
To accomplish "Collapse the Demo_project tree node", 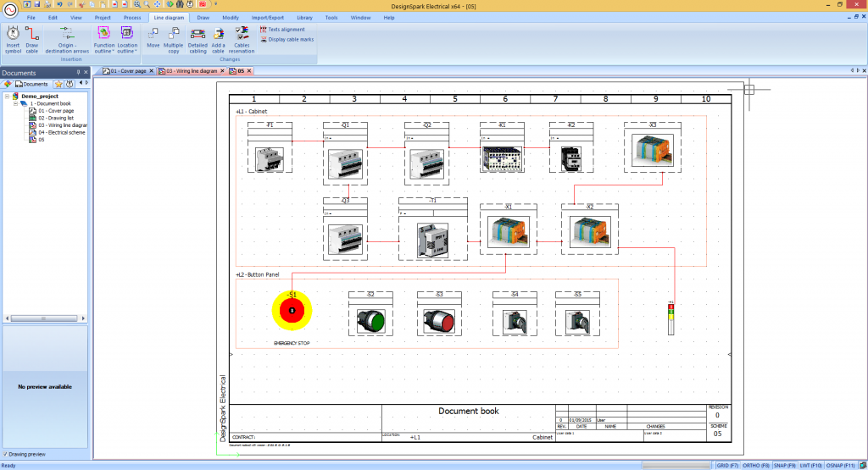I will pyautogui.click(x=7, y=97).
